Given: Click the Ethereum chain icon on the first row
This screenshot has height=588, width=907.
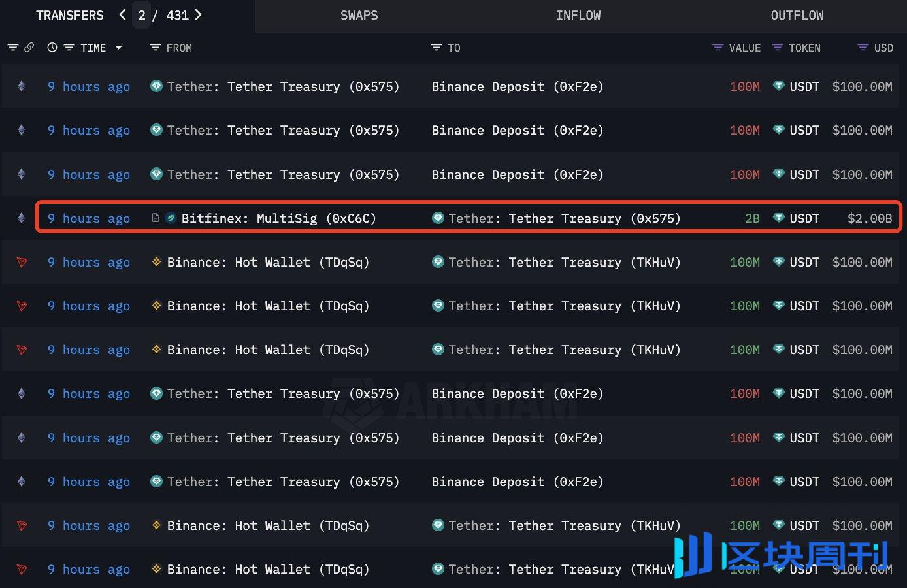Looking at the screenshot, I should [22, 86].
